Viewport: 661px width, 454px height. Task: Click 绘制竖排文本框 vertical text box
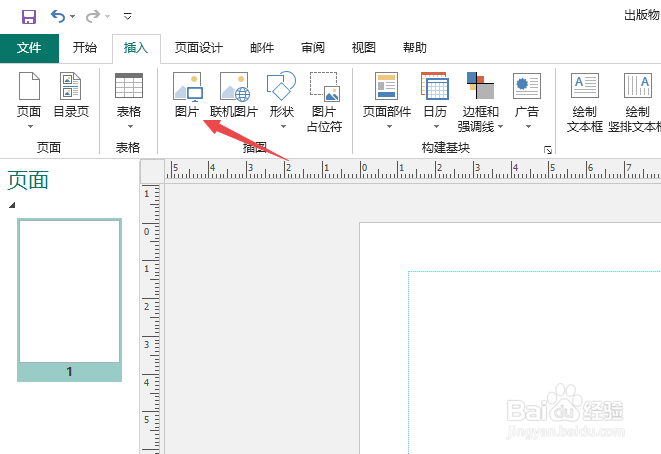coord(635,102)
